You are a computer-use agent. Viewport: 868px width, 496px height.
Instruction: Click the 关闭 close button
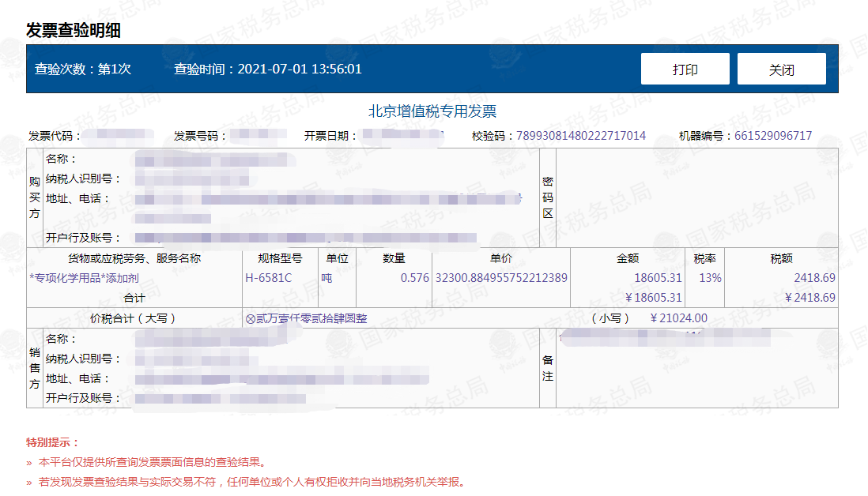point(781,70)
